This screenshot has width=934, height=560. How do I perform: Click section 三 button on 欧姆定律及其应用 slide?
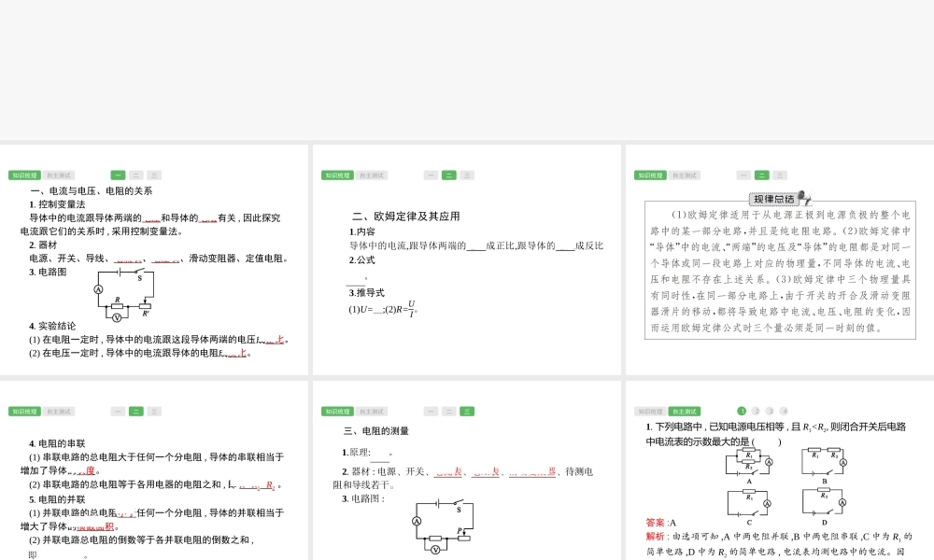pyautogui.click(x=467, y=175)
